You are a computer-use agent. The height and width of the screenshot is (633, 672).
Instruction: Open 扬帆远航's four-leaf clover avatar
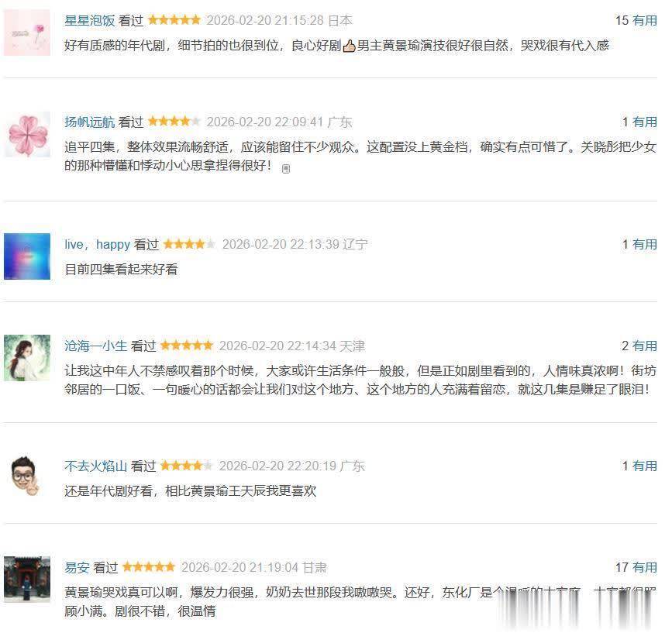point(27,135)
